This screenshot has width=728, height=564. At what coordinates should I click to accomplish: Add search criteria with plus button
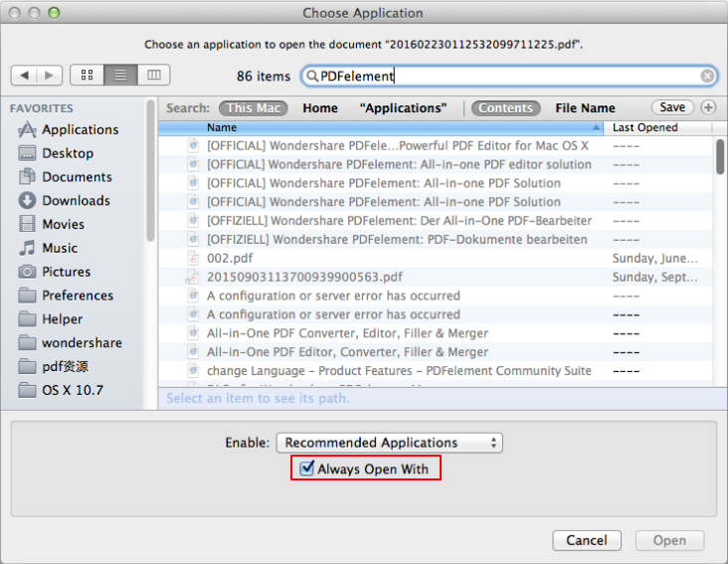[x=708, y=107]
